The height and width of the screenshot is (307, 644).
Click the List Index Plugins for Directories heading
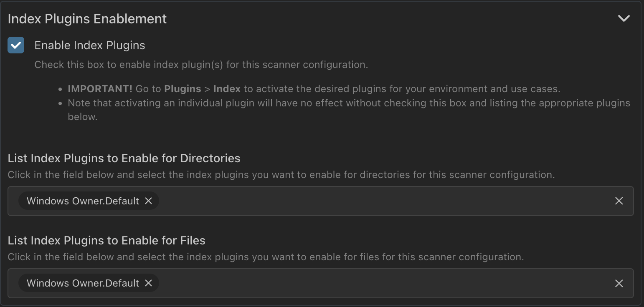coord(124,159)
